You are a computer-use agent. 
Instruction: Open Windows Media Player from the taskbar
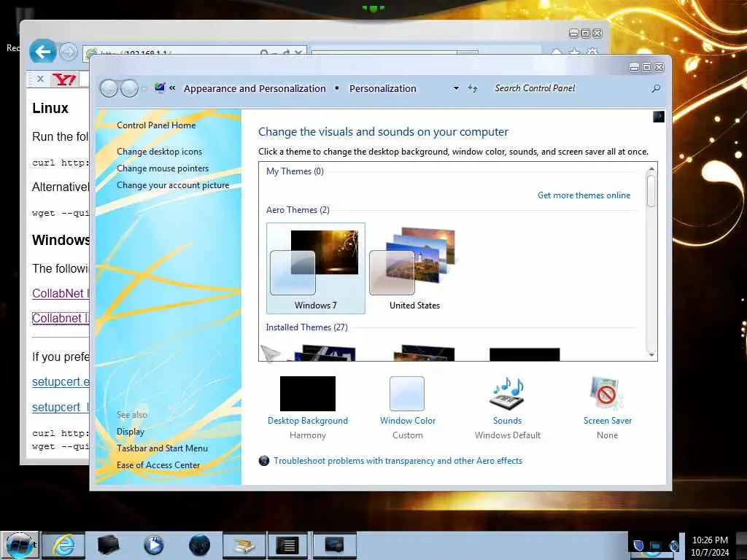153,545
